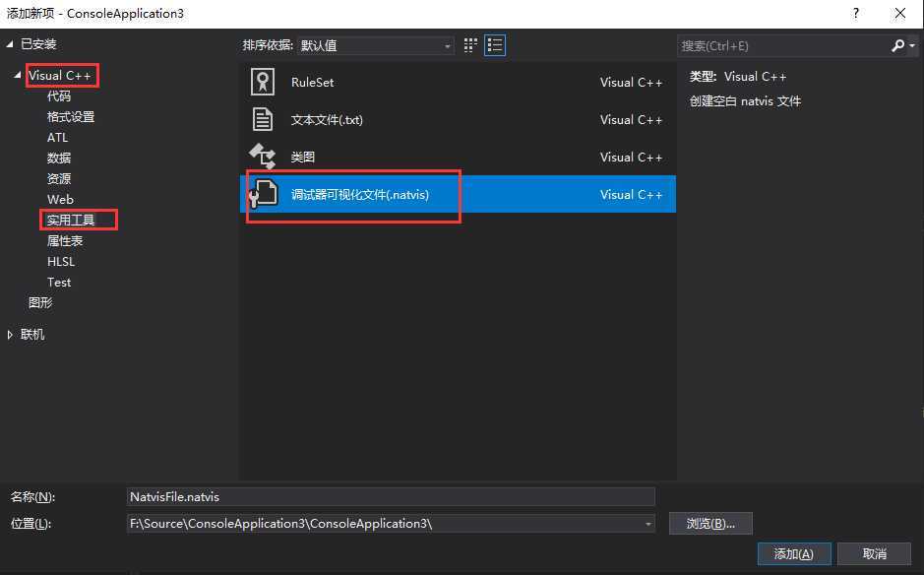Select the 实用工具 category

[71, 220]
